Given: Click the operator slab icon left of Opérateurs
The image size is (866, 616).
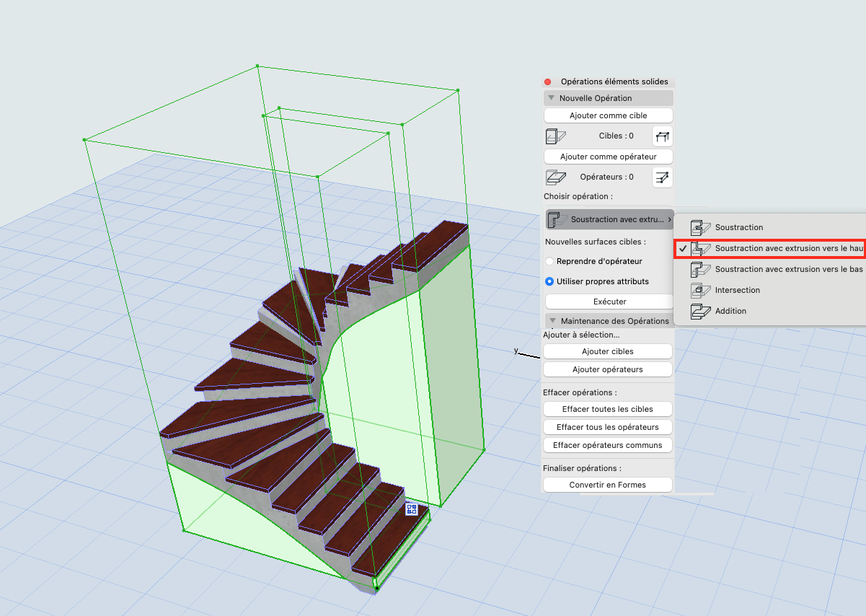Looking at the screenshot, I should [555, 177].
